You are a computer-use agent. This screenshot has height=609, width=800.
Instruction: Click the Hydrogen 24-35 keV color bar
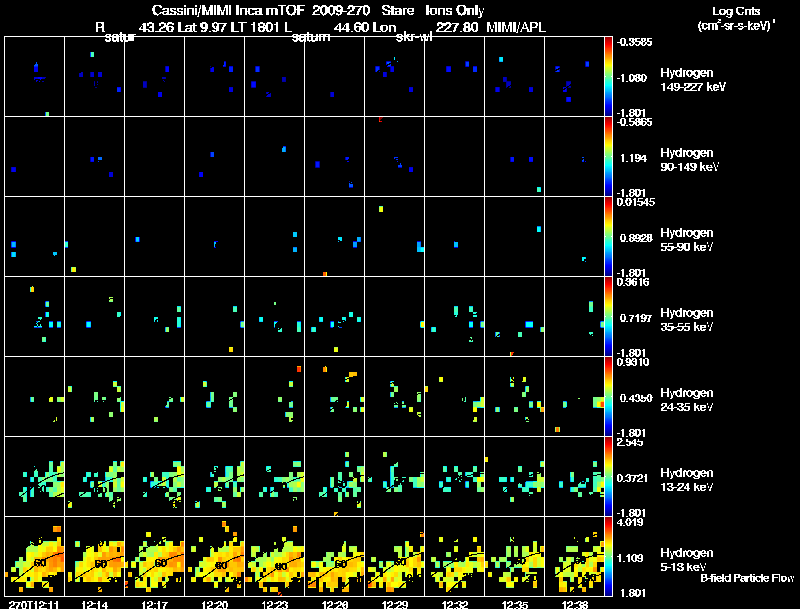[x=608, y=396]
